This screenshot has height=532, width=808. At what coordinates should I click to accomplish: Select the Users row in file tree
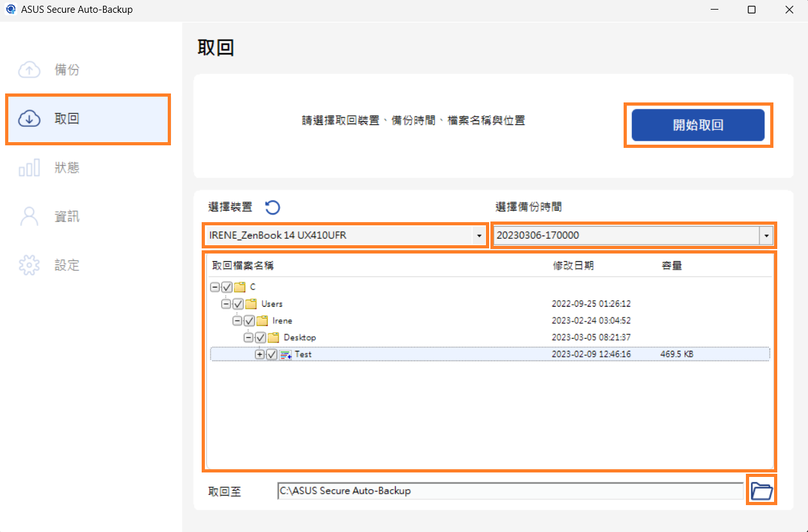[x=272, y=303]
